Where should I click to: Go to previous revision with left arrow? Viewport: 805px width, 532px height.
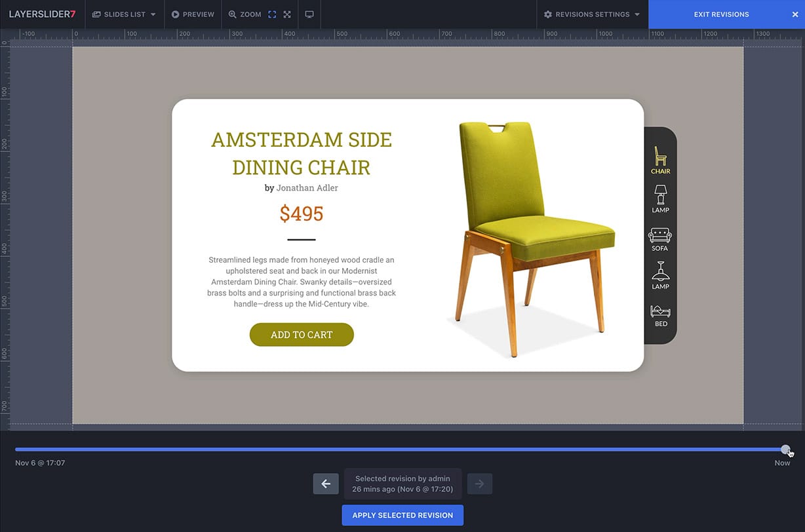(x=326, y=484)
